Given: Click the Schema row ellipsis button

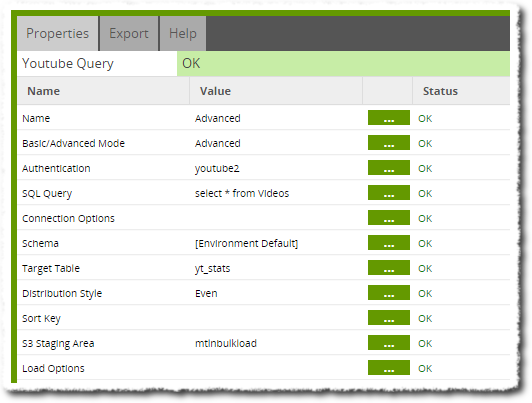Looking at the screenshot, I should coord(388,243).
